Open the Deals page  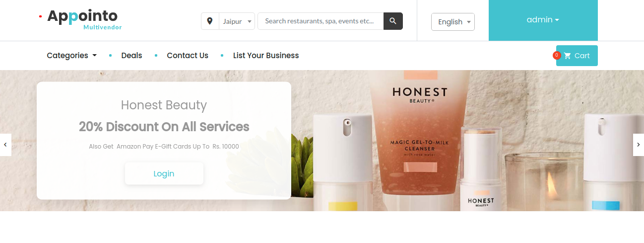[x=131, y=56]
